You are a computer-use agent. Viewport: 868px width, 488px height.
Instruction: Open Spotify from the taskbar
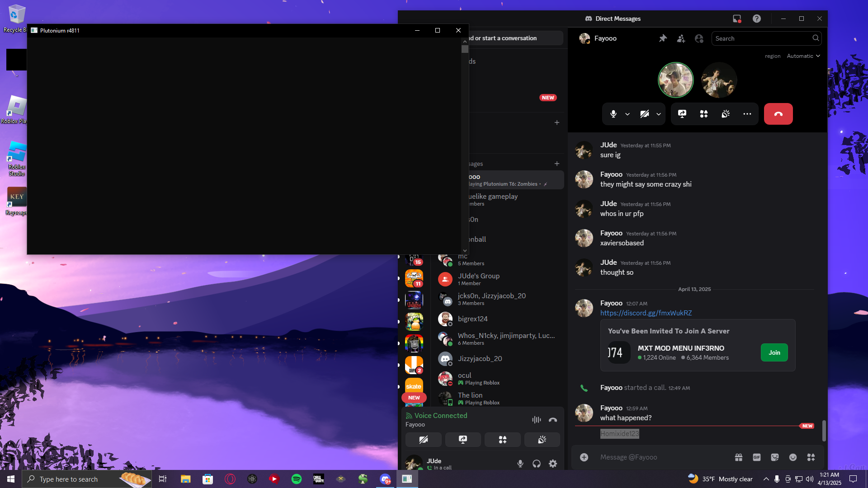pyautogui.click(x=297, y=479)
